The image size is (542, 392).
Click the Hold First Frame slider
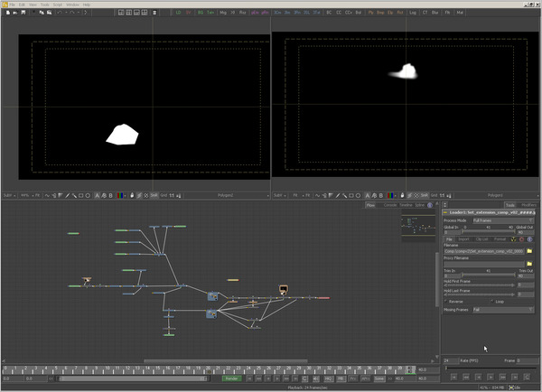click(x=479, y=285)
